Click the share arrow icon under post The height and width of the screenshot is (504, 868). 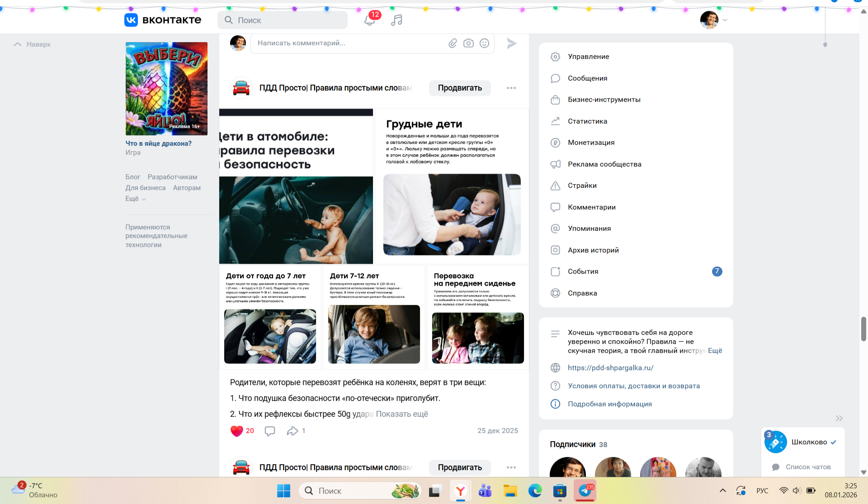[292, 431]
